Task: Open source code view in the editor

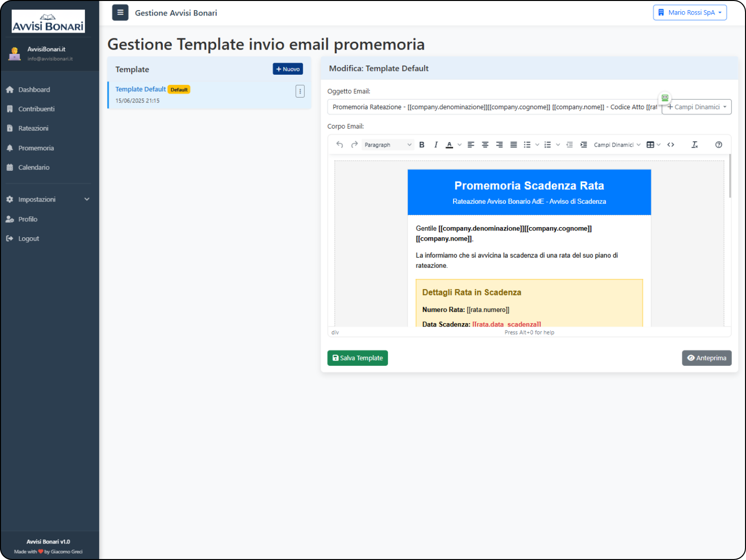Action: point(671,145)
